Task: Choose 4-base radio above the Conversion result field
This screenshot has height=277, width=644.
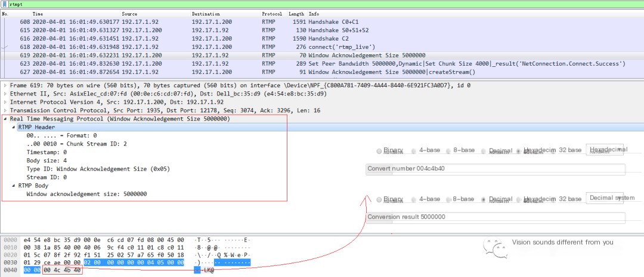Action: point(414,199)
